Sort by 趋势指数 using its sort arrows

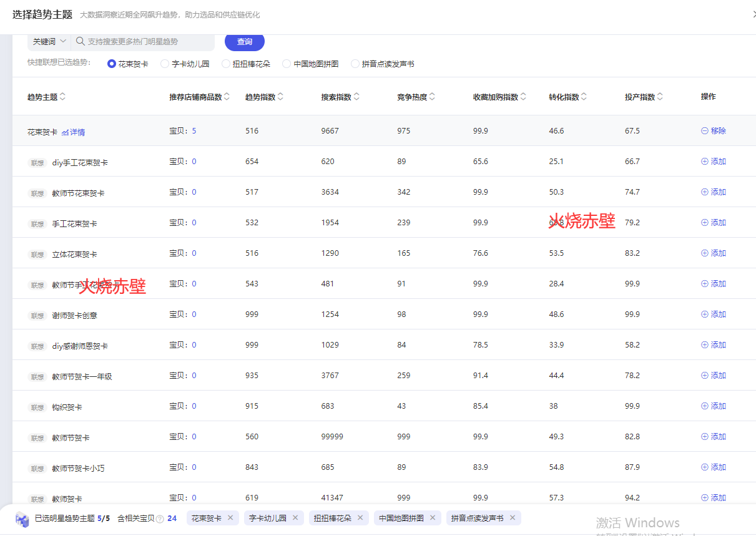[280, 97]
